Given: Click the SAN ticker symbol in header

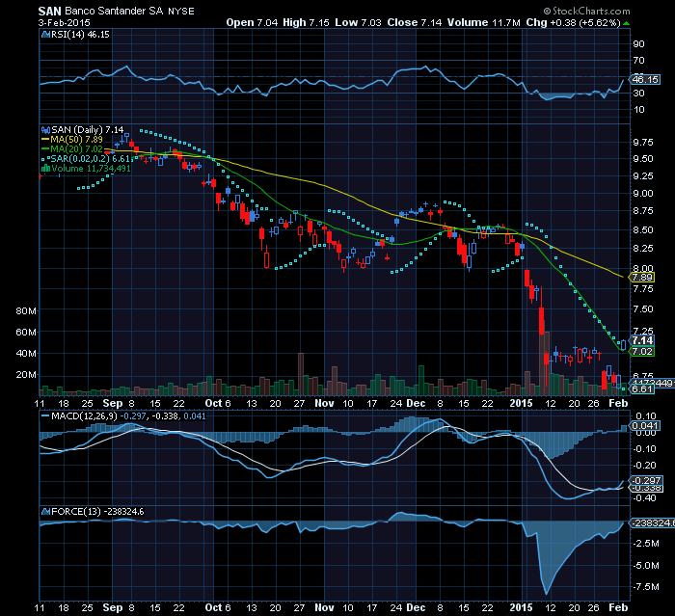Looking at the screenshot, I should [x=49, y=11].
